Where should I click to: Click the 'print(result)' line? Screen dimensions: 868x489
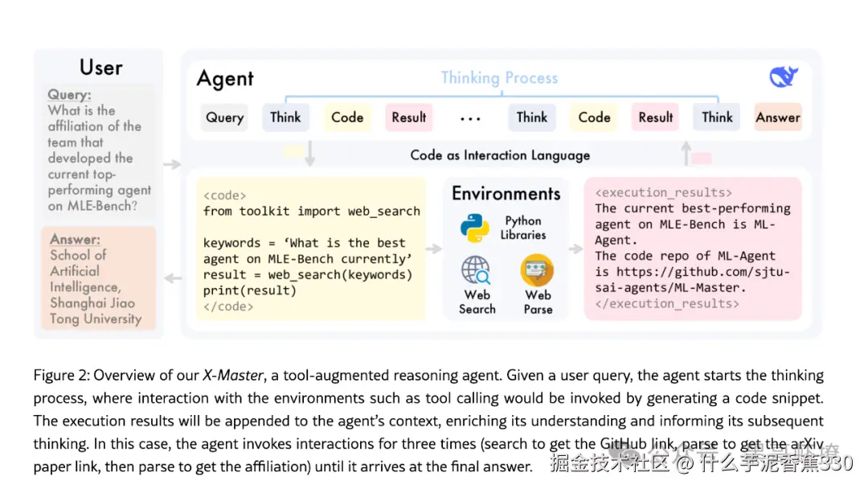coord(250,290)
